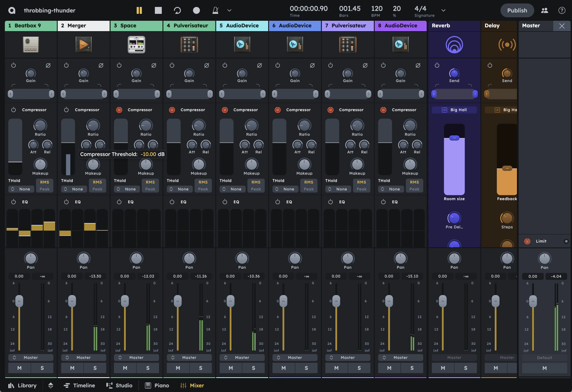Screen dimensions: 572x392
Task: Click the Publish button
Action: tap(517, 10)
